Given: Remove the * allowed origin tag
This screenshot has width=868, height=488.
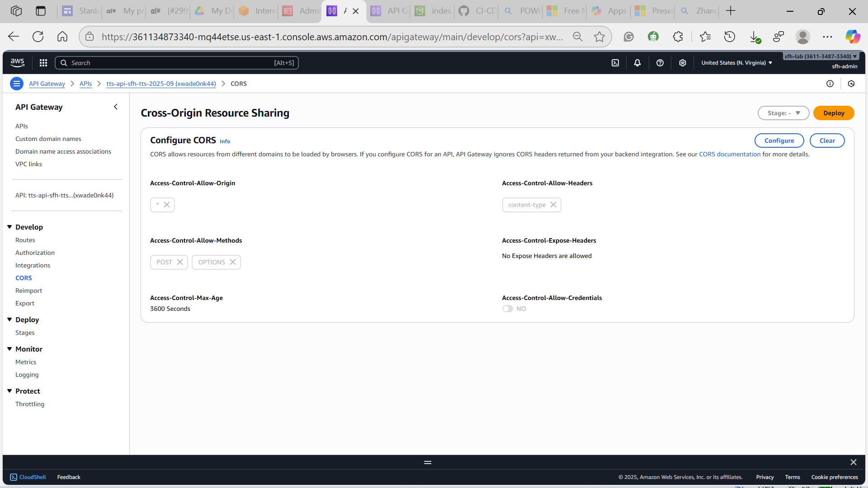Looking at the screenshot, I should pyautogui.click(x=167, y=205).
